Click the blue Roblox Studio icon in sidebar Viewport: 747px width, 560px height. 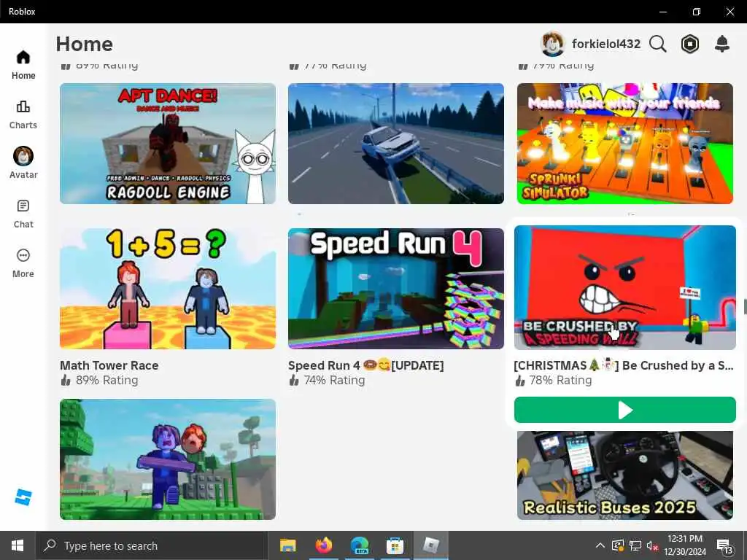click(23, 497)
